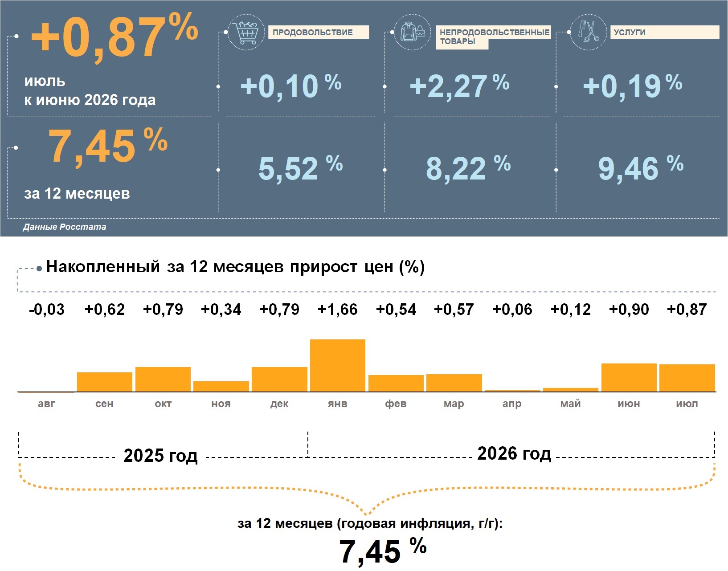Select the orange bar for июл
The height and width of the screenshot is (571, 728).
click(687, 378)
